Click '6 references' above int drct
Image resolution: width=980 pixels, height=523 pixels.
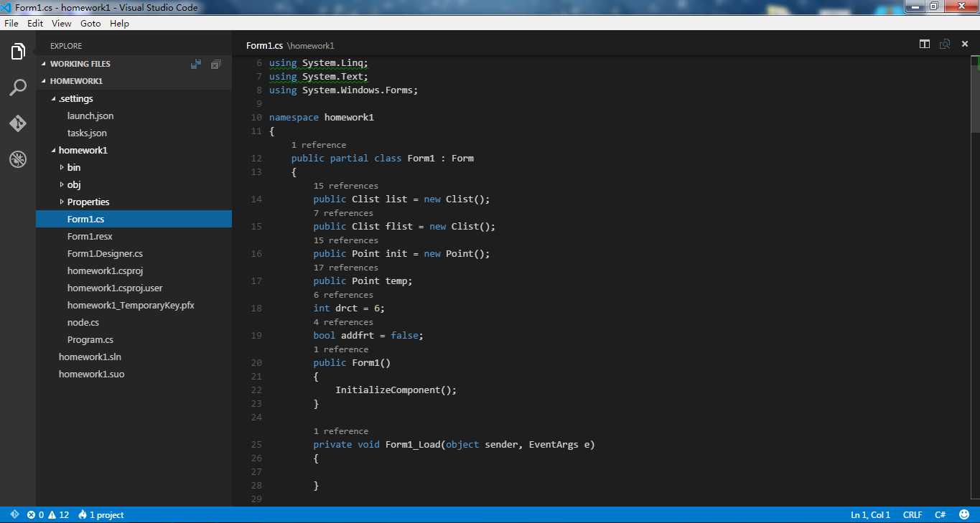tap(343, 295)
